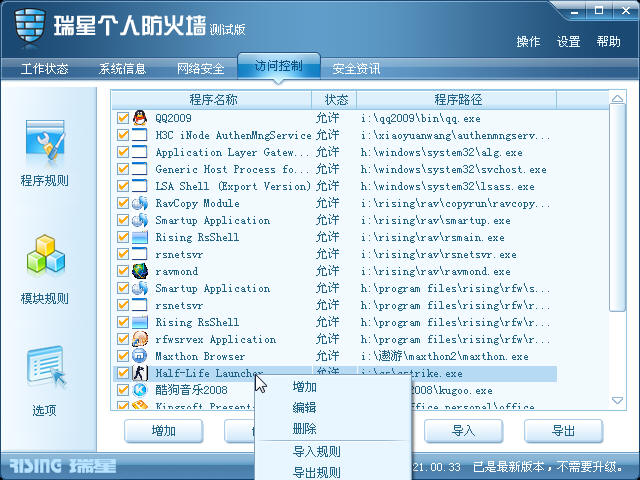Sort by the 程序名称 column header

tap(212, 100)
